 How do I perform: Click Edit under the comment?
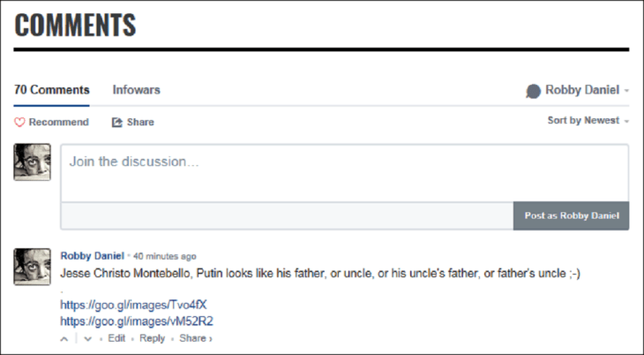[116, 338]
